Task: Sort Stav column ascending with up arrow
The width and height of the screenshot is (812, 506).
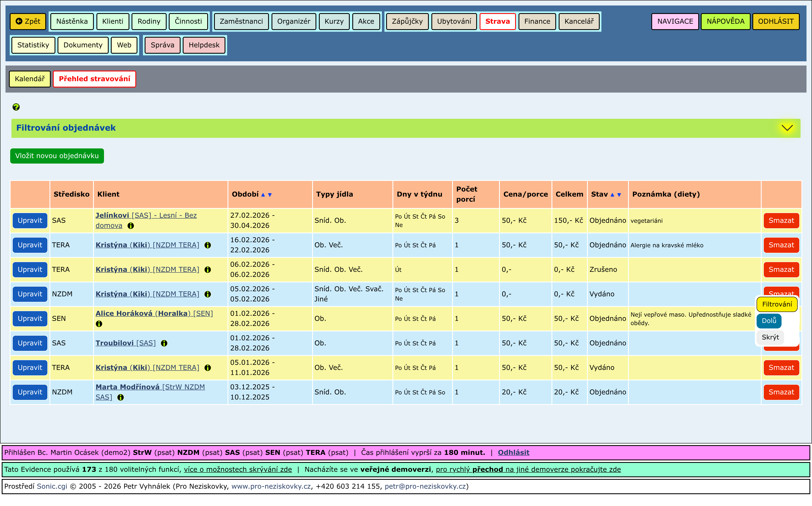Action: click(612, 195)
